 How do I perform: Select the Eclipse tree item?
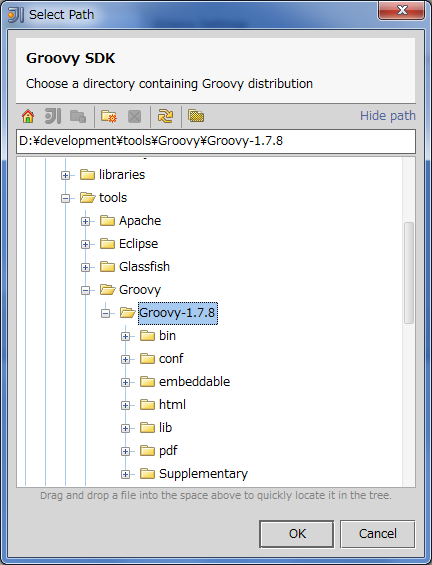(x=138, y=244)
